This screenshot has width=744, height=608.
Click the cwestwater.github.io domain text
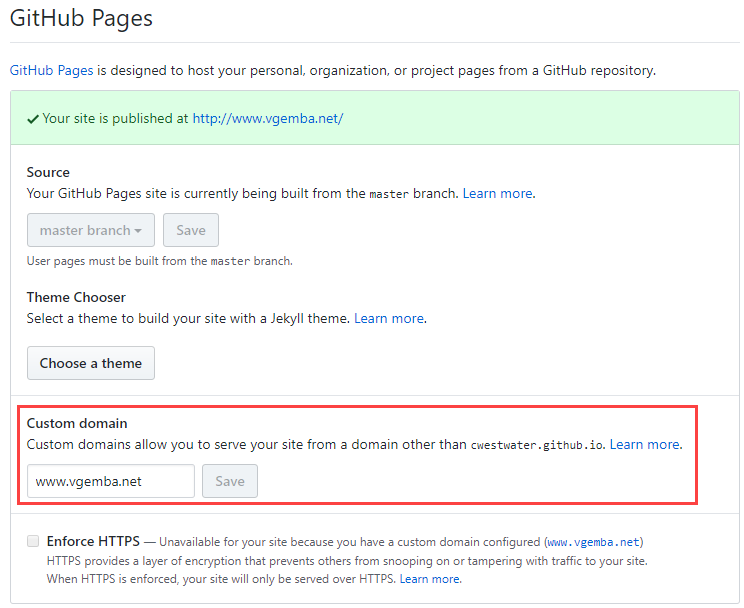coord(537,445)
